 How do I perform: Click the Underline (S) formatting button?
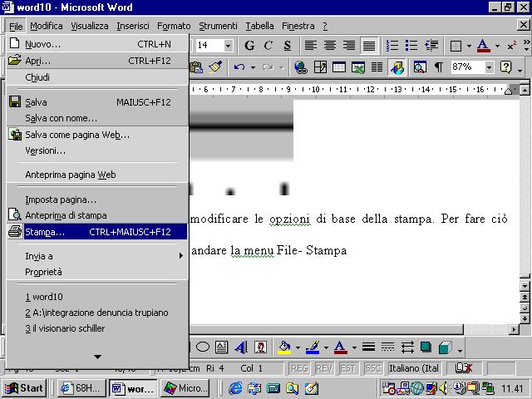point(287,46)
